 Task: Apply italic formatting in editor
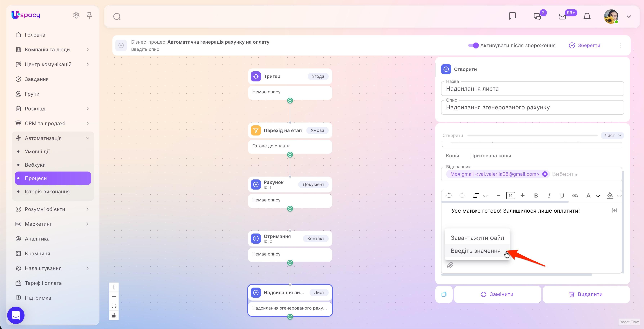click(x=549, y=195)
